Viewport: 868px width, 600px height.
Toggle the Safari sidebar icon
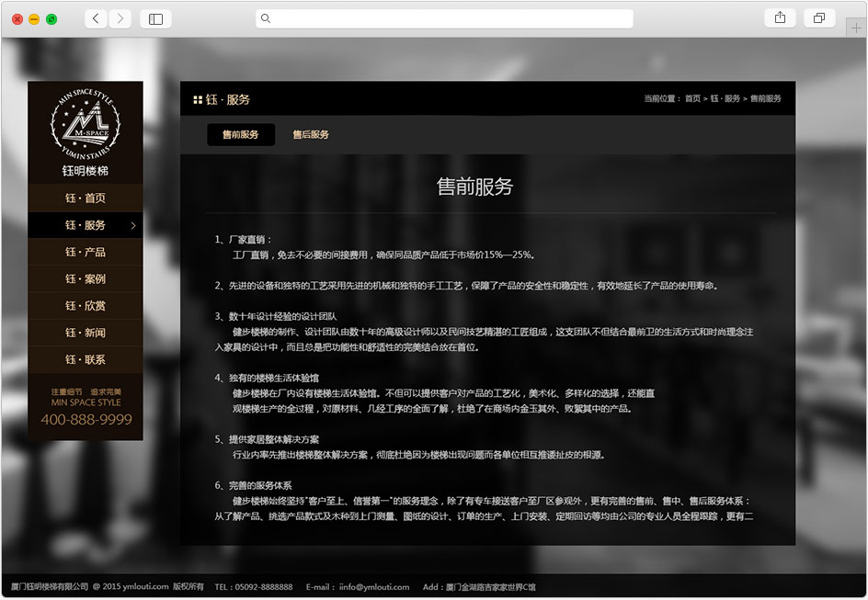pyautogui.click(x=155, y=18)
